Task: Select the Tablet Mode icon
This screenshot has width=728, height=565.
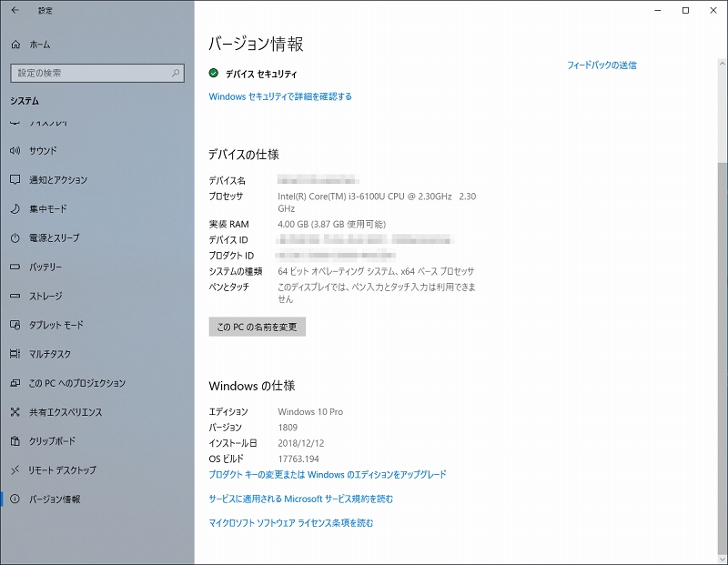Action: [x=15, y=325]
